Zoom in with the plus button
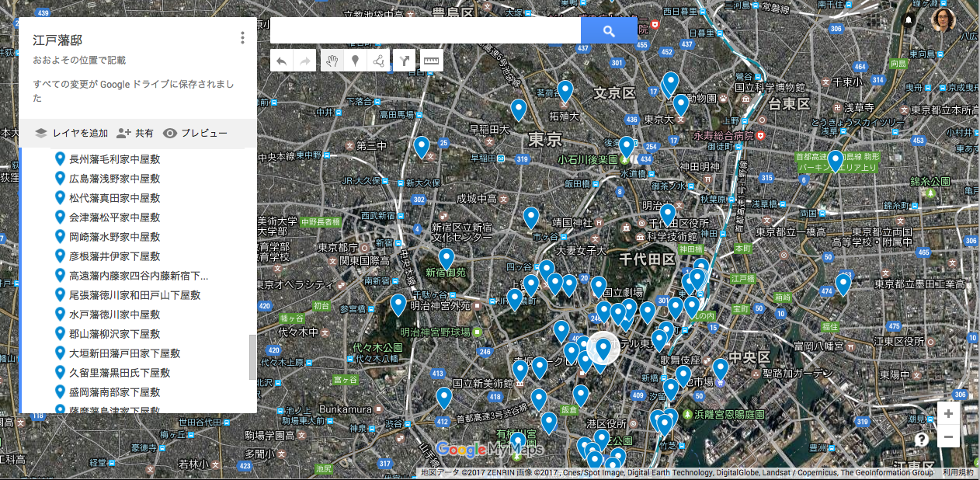 coord(949,413)
